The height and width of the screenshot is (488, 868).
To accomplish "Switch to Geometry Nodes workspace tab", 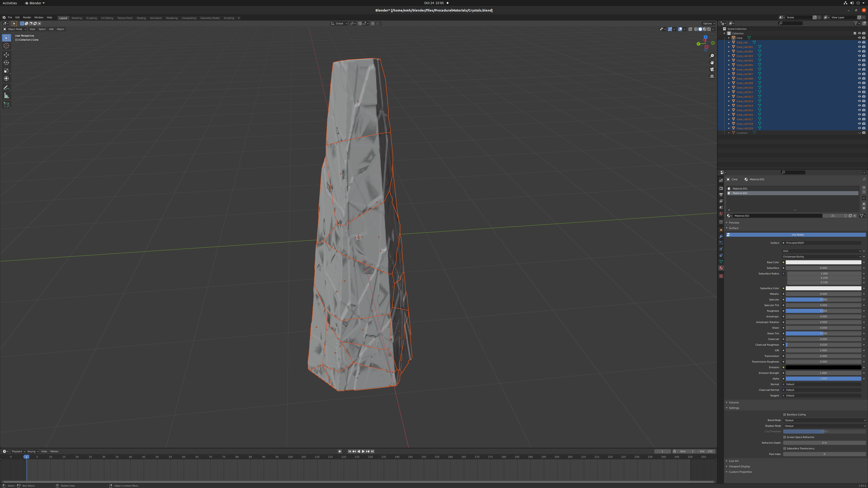I will pyautogui.click(x=210, y=18).
